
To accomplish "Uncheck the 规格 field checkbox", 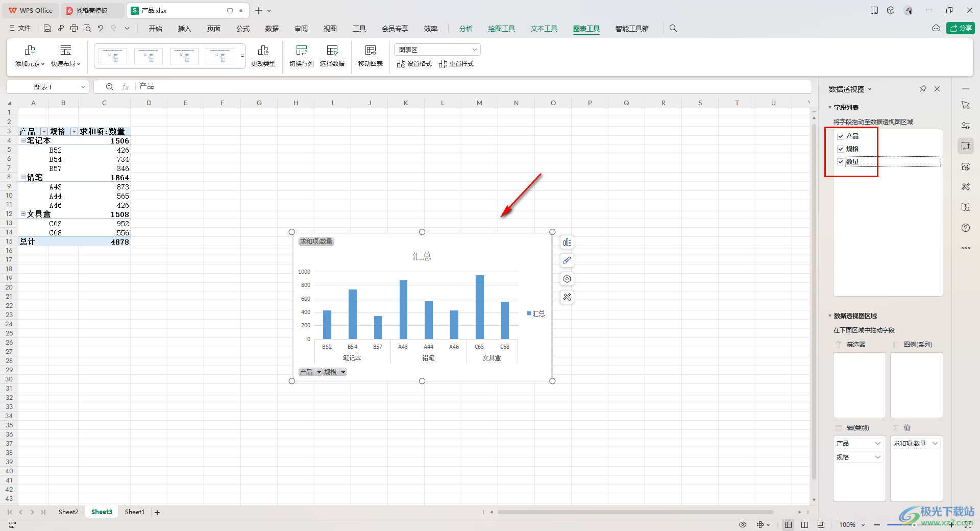I will click(x=841, y=149).
